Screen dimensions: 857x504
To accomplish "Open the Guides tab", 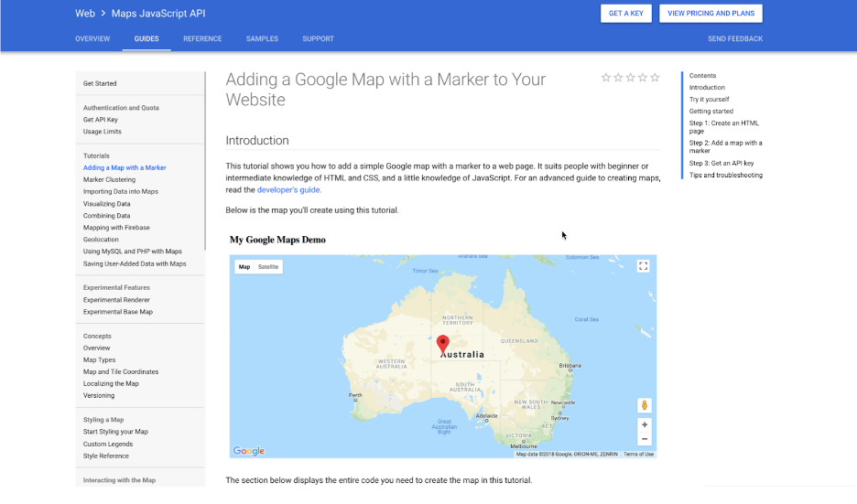I will point(146,38).
